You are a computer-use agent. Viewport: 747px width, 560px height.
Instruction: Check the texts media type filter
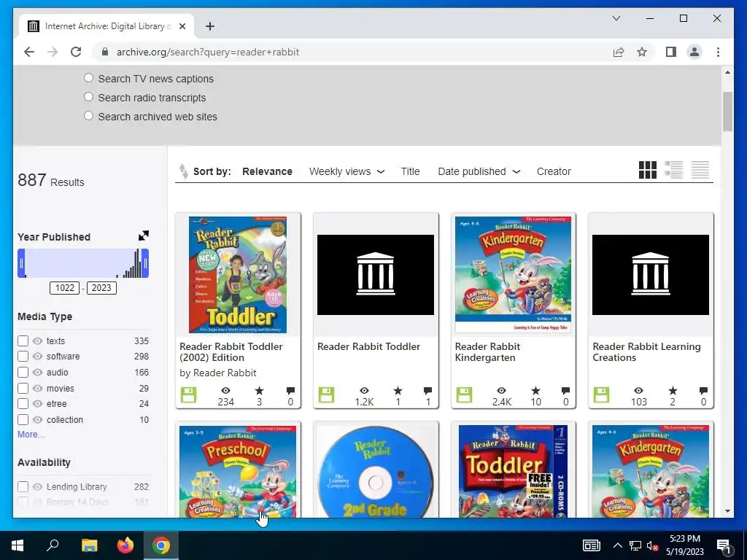point(23,341)
